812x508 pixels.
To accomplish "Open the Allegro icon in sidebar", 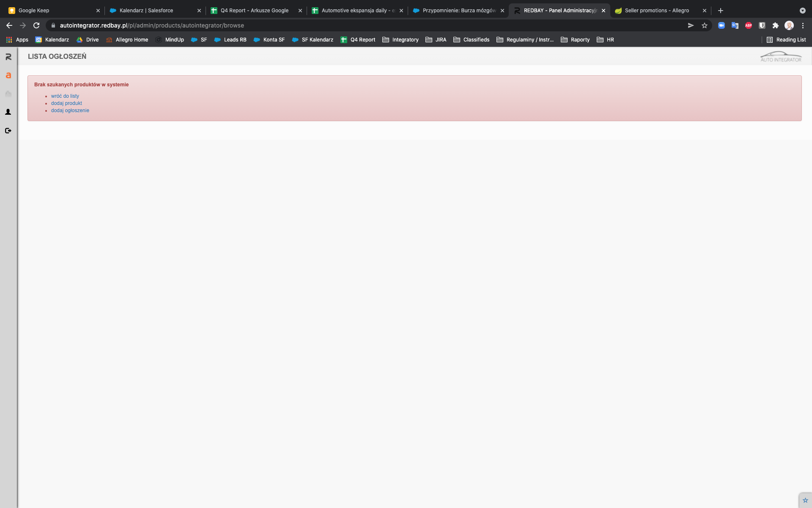I will pyautogui.click(x=8, y=75).
